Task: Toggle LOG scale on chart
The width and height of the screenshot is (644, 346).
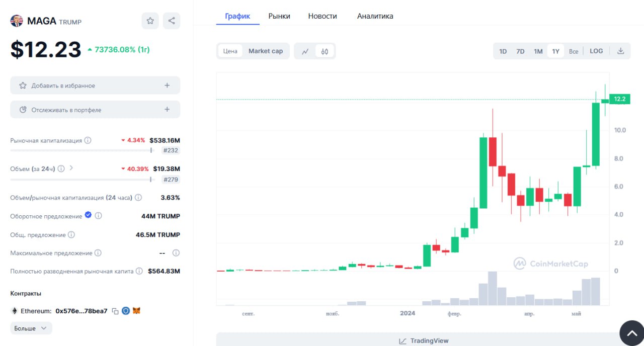Action: point(596,51)
